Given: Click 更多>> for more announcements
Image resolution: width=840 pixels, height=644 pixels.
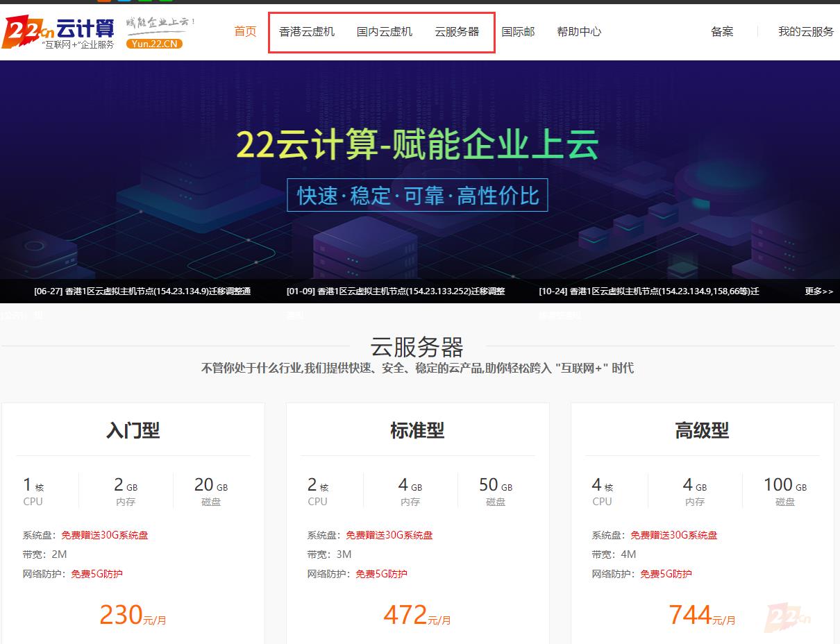Looking at the screenshot, I should (819, 291).
